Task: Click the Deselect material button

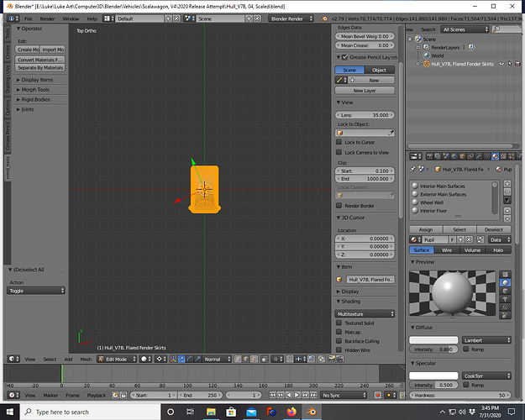Action: pyautogui.click(x=494, y=229)
